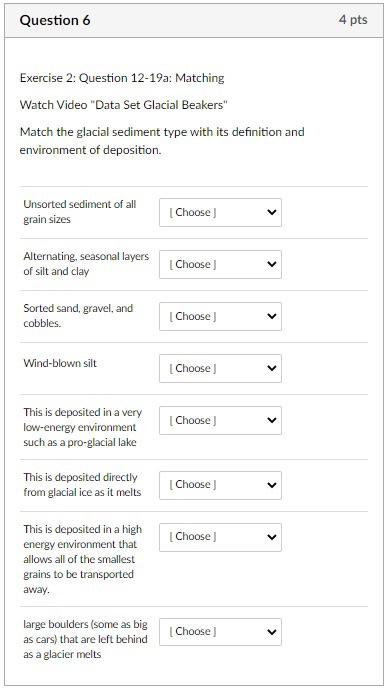This screenshot has width=389, height=688.
Task: Open dropdown for pro-glacial lake description
Action: point(220,420)
